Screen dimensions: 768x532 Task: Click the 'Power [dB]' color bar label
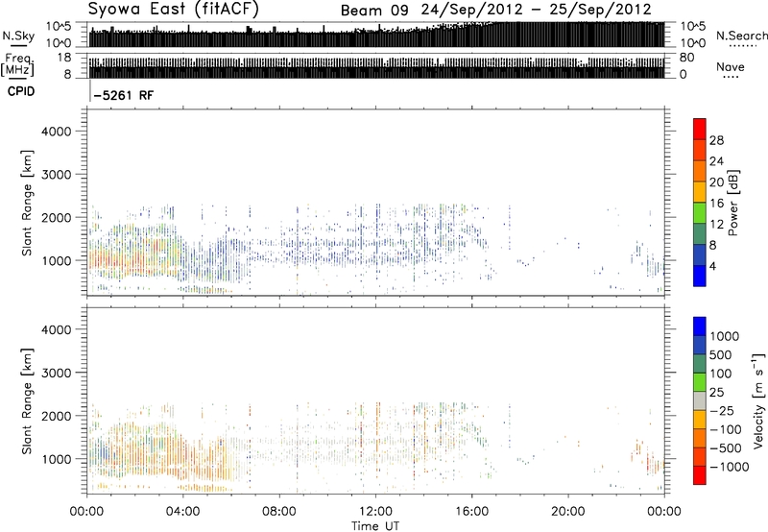coord(733,203)
